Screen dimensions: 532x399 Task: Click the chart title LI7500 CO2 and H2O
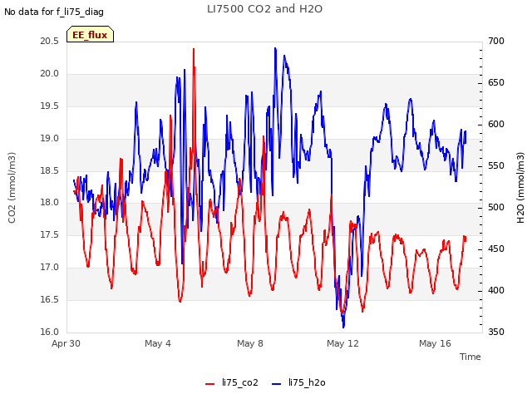(x=264, y=9)
